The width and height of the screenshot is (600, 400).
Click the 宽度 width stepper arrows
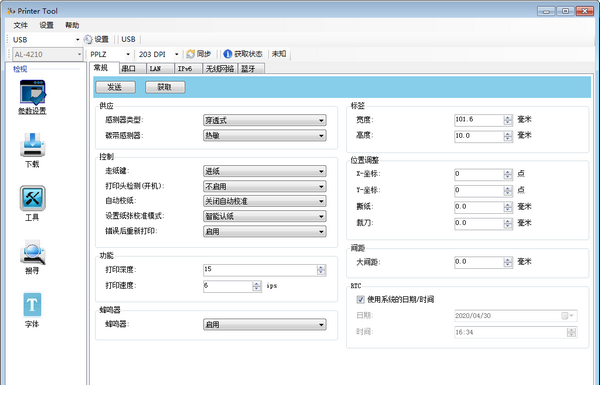click(508, 120)
